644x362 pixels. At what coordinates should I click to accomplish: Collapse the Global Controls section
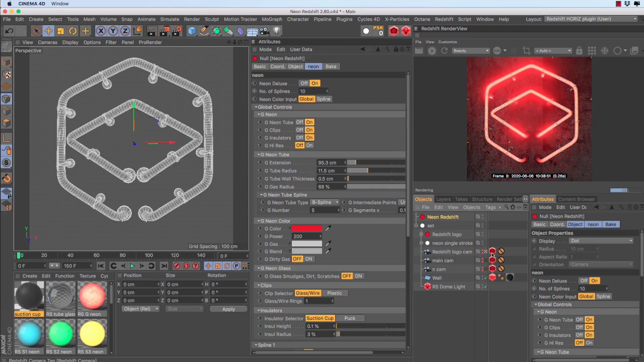tap(256, 107)
